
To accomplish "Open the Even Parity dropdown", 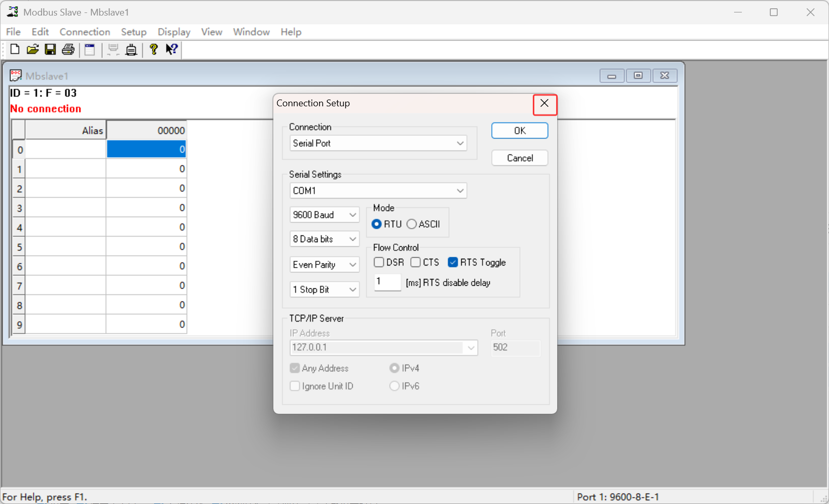I will (x=324, y=264).
